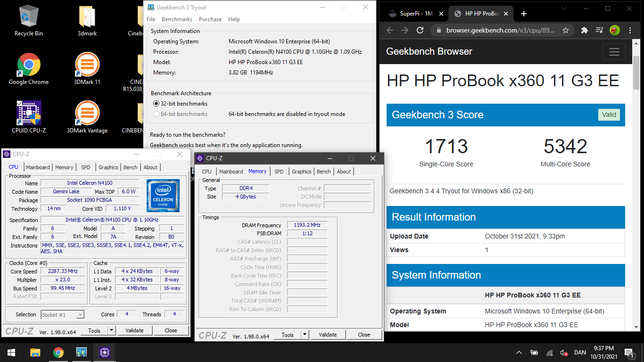Bookmark this page with star icon
The image size is (644, 362).
(x=566, y=30)
